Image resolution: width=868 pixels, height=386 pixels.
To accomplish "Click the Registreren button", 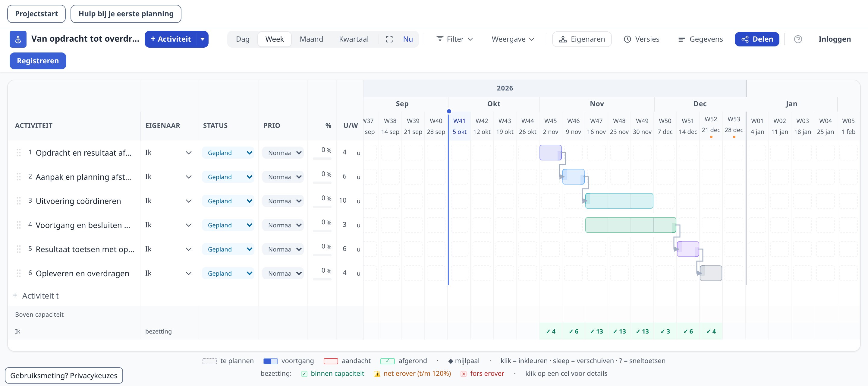I will point(38,61).
